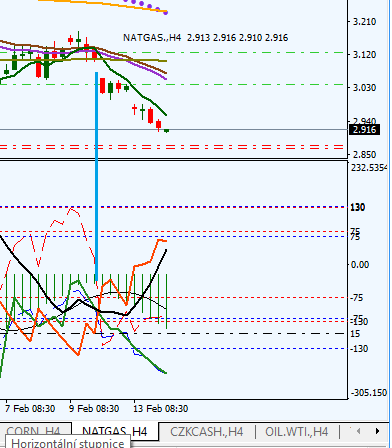Open the CZKCASH.,H4 chart tab
The image size is (392, 448).
tap(206, 432)
